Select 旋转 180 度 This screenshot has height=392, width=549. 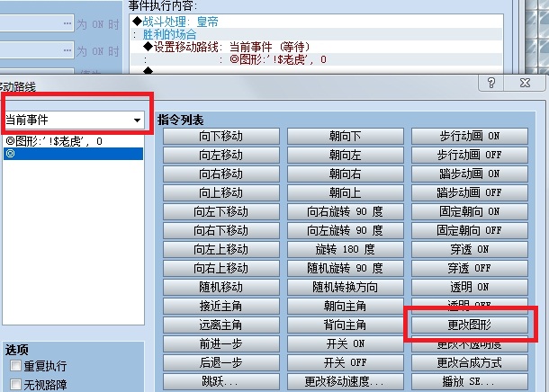pyautogui.click(x=346, y=249)
